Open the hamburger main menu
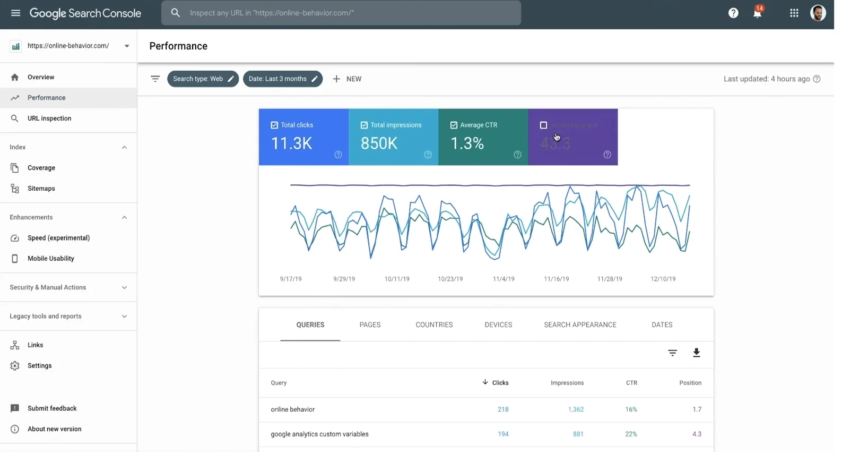Image resolution: width=868 pixels, height=452 pixels. pos(15,13)
